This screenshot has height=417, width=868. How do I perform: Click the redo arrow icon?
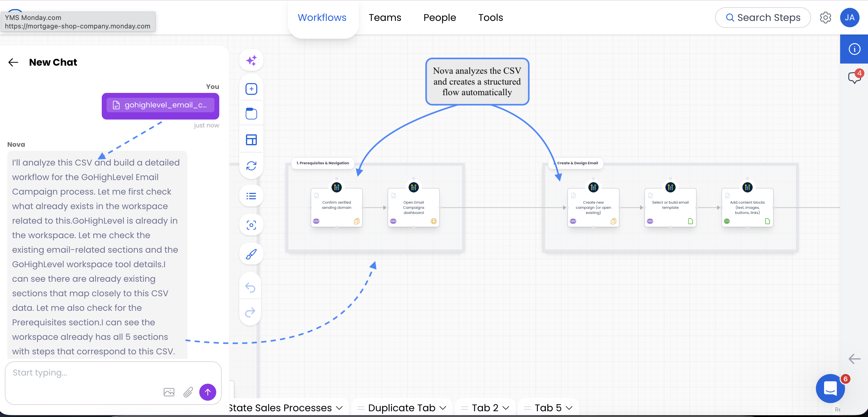250,313
